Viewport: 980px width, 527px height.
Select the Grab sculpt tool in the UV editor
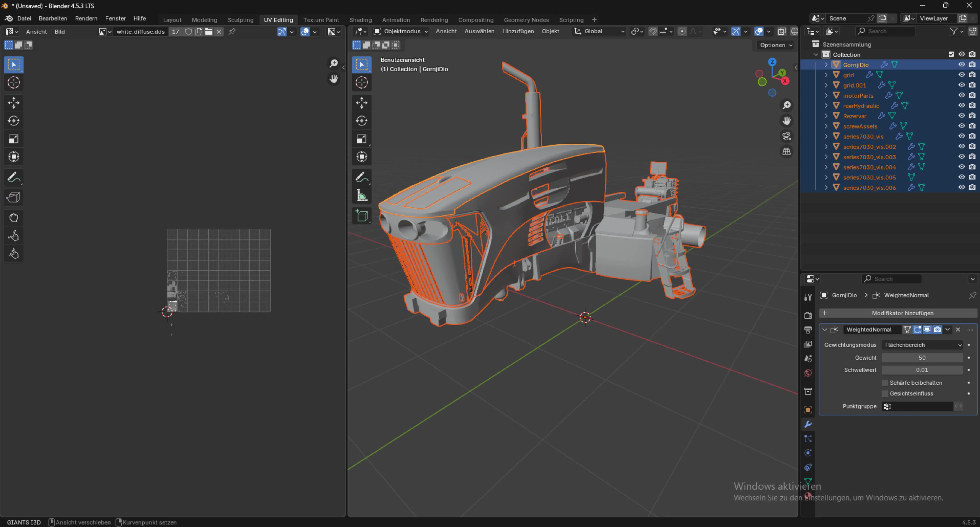click(14, 218)
